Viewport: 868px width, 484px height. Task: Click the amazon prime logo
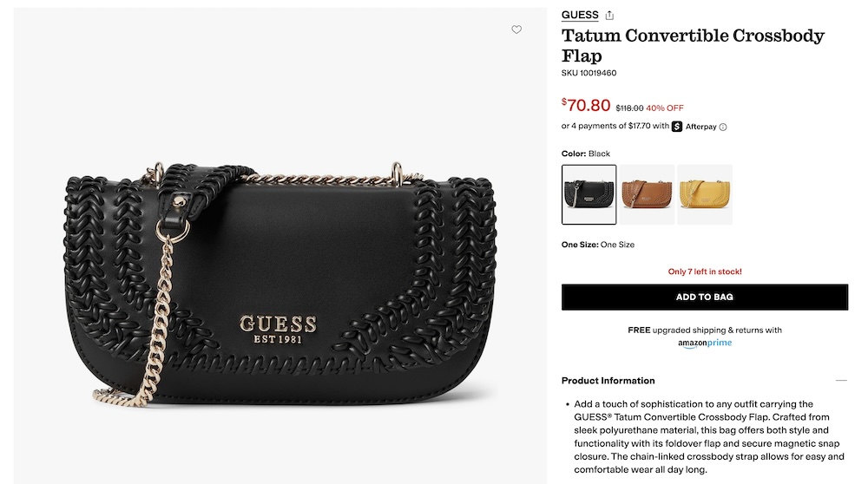coord(705,343)
